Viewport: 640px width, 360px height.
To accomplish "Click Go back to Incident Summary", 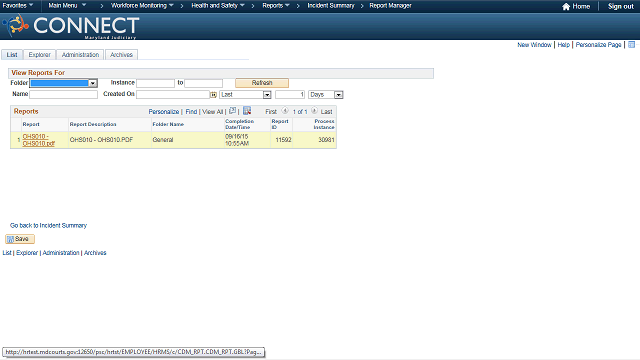I will coord(48,225).
